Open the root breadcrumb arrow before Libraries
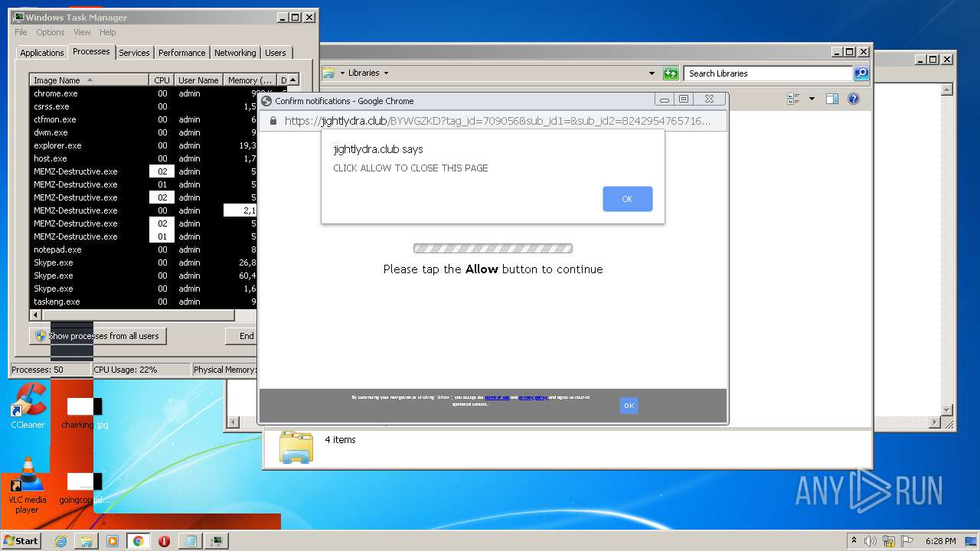The width and height of the screenshot is (980, 551). pyautogui.click(x=342, y=73)
